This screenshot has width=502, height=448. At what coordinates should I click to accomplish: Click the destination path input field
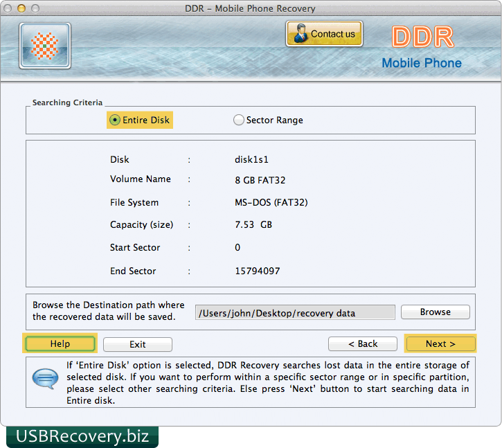tap(295, 312)
